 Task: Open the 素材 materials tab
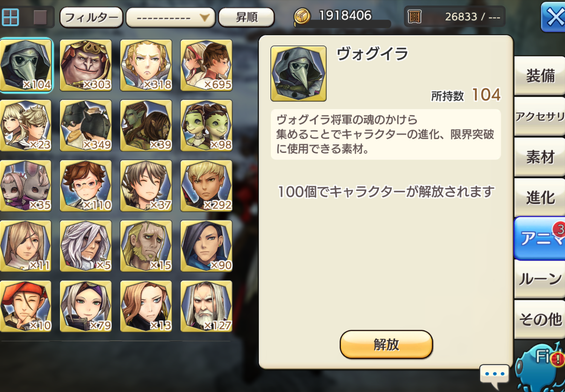[x=540, y=156]
